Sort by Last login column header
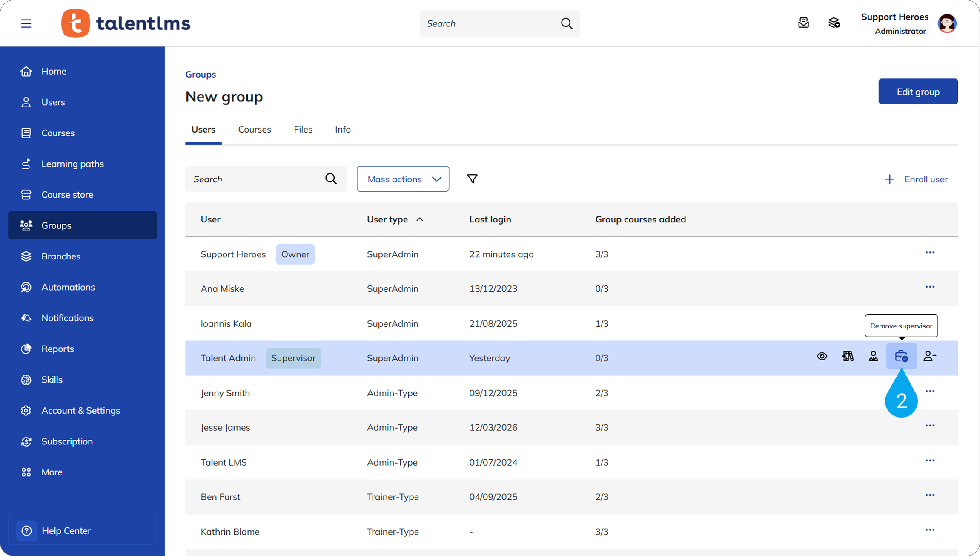Viewport: 980px width, 556px height. tap(490, 219)
